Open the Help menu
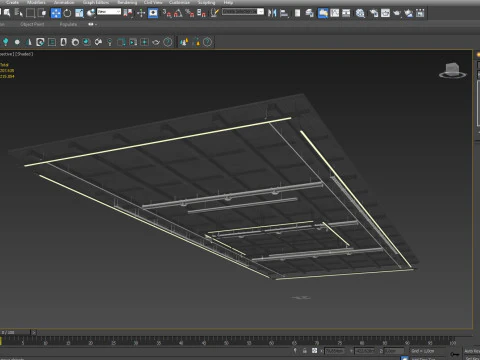 pyautogui.click(x=228, y=2)
